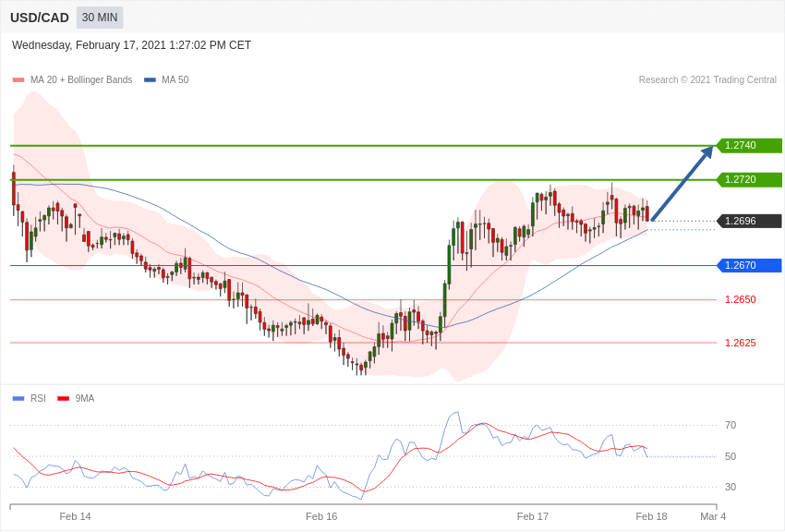Click the 1.2720 resistance price tag
This screenshot has width=785, height=532.
tap(750, 180)
